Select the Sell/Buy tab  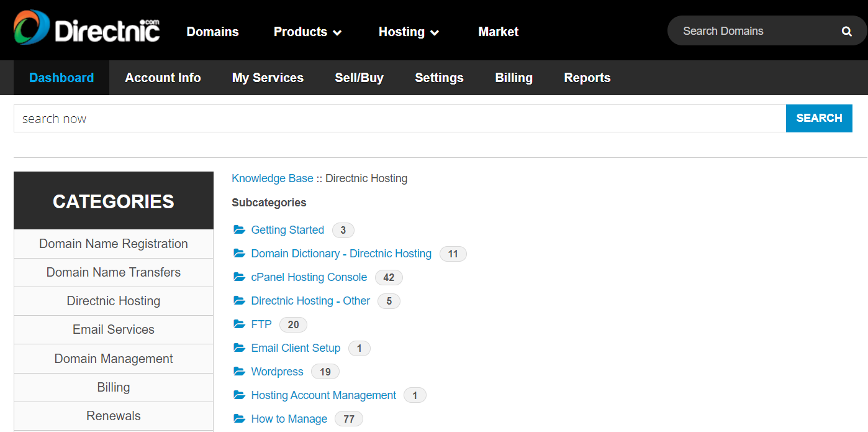tap(359, 78)
